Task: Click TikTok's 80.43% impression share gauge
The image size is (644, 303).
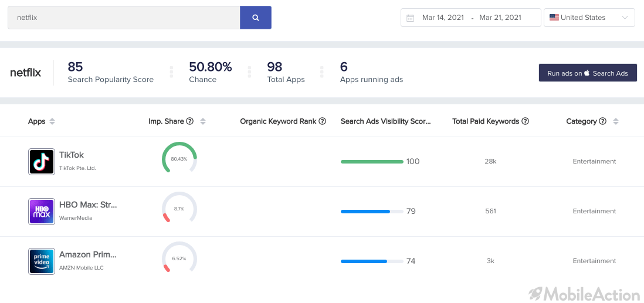Action: pyautogui.click(x=179, y=158)
